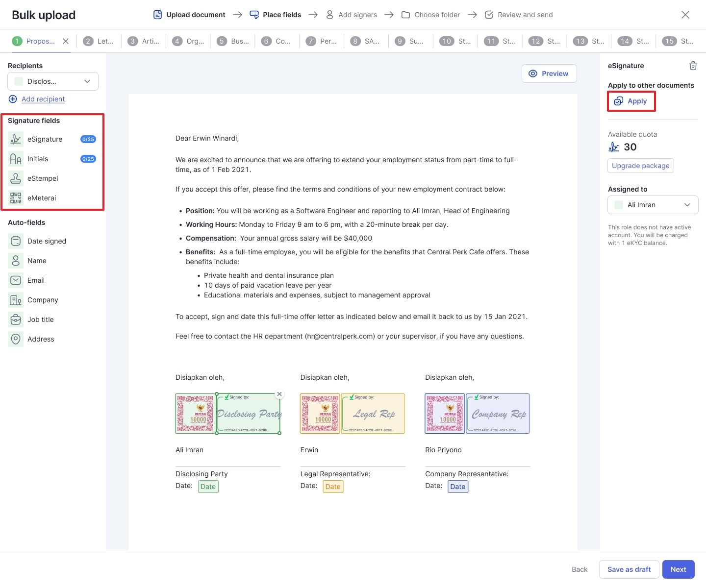Add the Email auto-field
706x588 pixels.
[x=35, y=280]
